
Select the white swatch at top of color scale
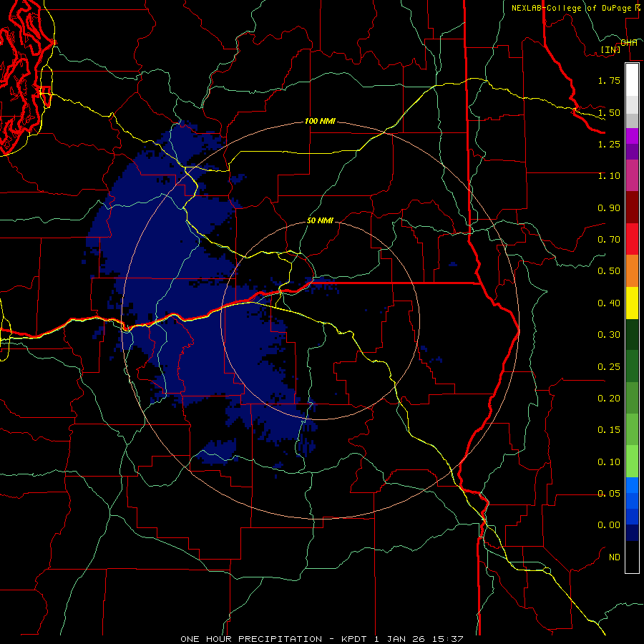[632, 79]
